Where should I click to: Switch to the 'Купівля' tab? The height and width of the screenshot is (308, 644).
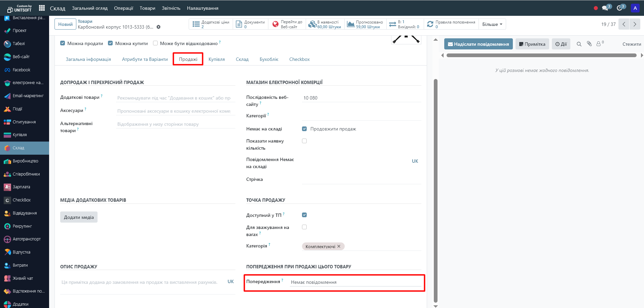[x=217, y=59]
